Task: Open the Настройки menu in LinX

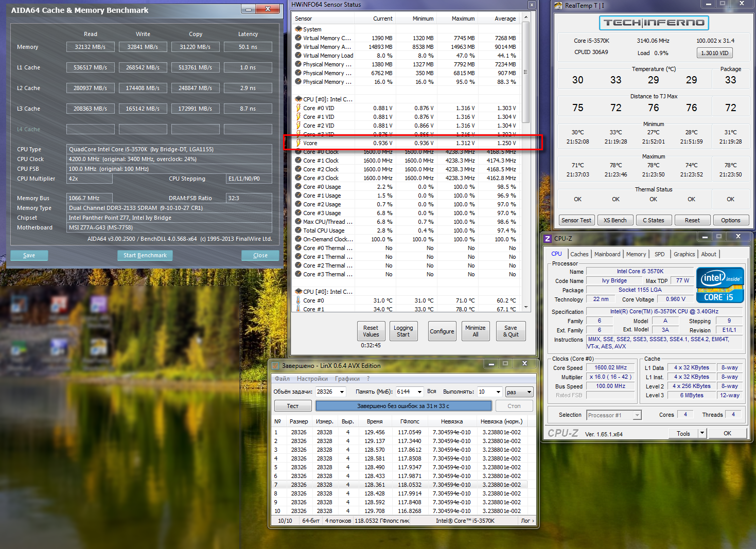Action: (x=312, y=379)
